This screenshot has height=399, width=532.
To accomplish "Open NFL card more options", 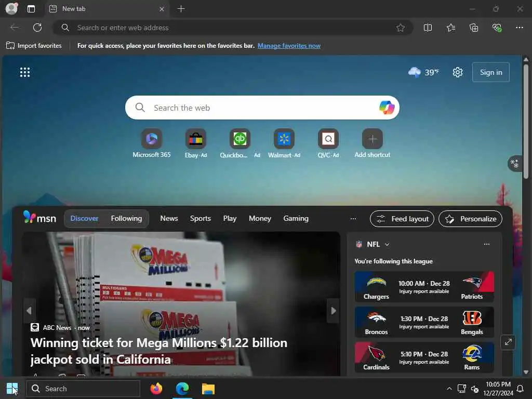I will pyautogui.click(x=486, y=244).
